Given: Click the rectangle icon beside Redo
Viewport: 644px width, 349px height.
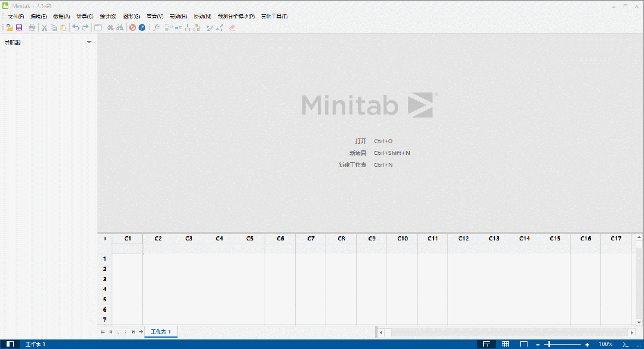Looking at the screenshot, I should tap(98, 27).
